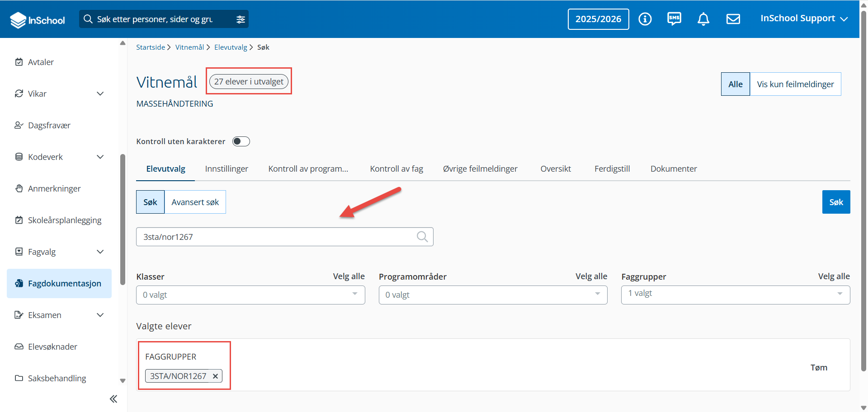Screen dimensions: 868x412
Task: Click the top search field for persons and pages
Action: (164, 19)
